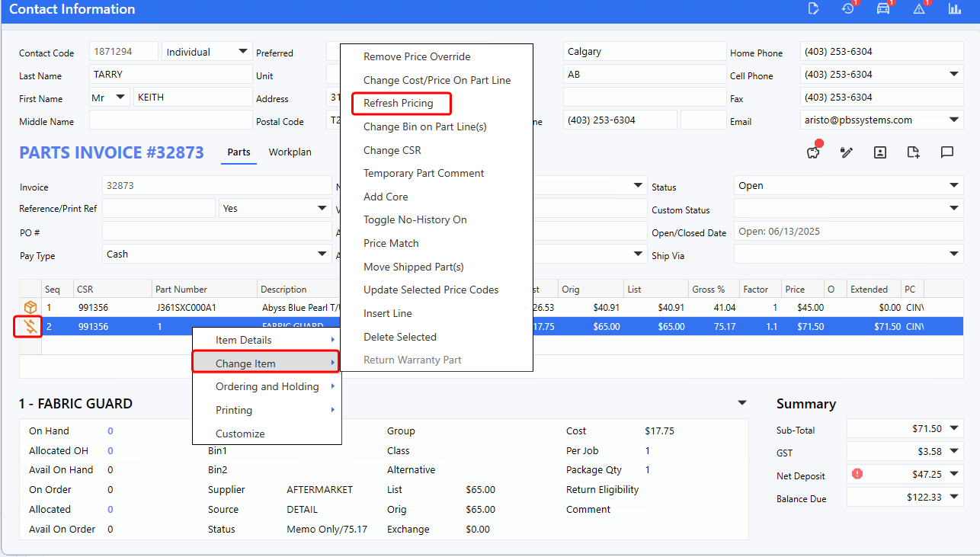Screen dimensions: 980x557
Task: Open the invoice comment speech bubble icon
Action: coord(946,152)
